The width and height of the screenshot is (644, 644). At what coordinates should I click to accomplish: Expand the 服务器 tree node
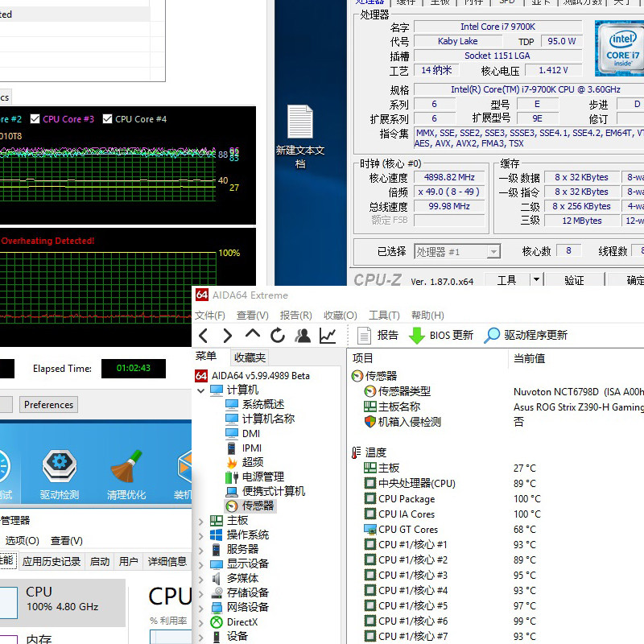200,551
